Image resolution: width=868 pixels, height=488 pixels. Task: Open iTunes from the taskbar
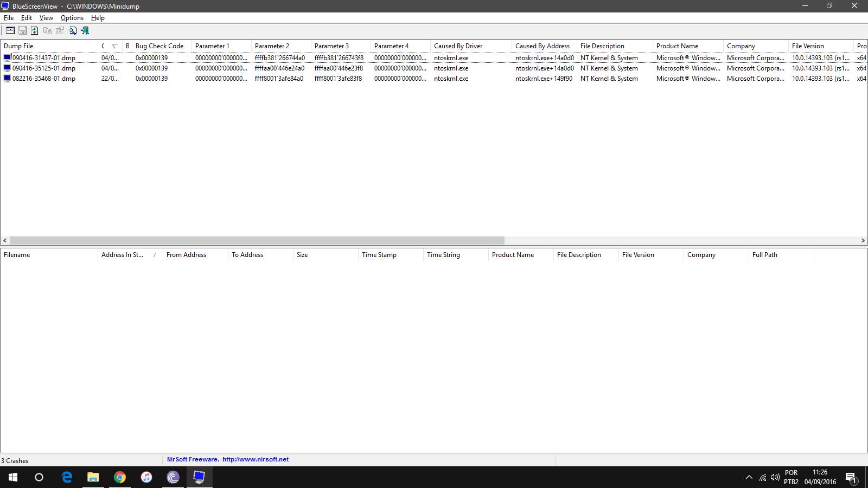pos(146,477)
